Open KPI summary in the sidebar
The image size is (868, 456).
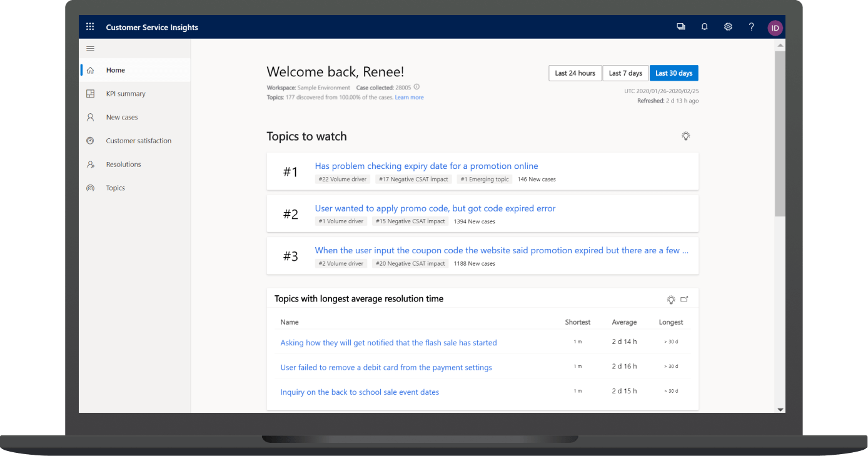click(x=125, y=94)
